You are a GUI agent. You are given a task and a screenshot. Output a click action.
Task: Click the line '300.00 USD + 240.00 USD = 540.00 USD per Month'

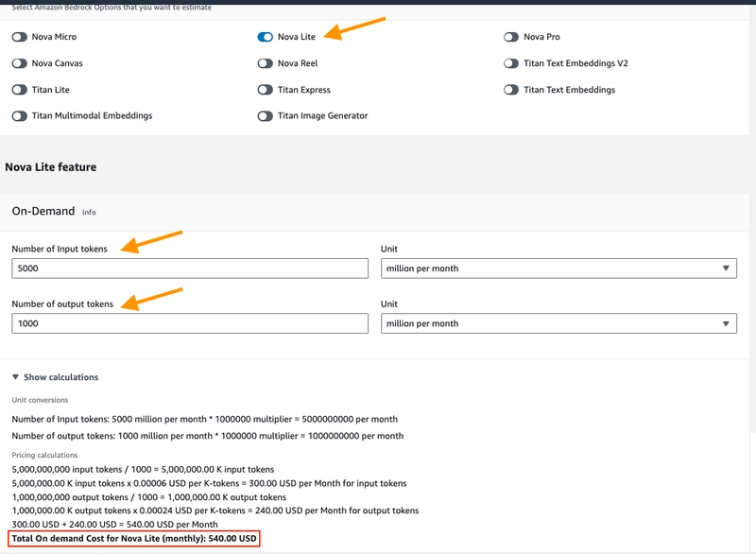114,524
